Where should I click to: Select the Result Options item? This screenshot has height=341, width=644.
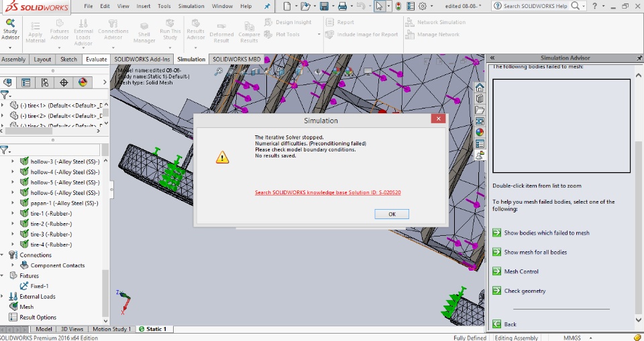pos(38,317)
